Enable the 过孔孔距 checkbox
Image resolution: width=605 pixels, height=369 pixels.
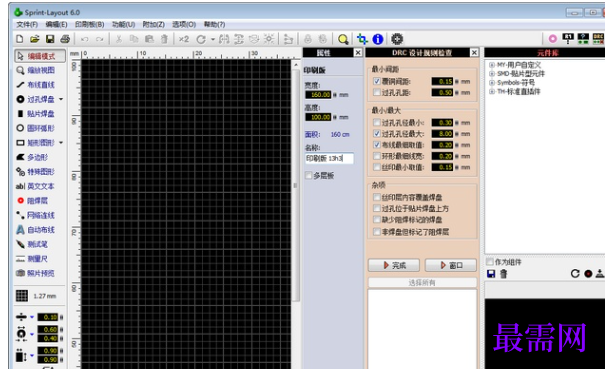point(377,93)
